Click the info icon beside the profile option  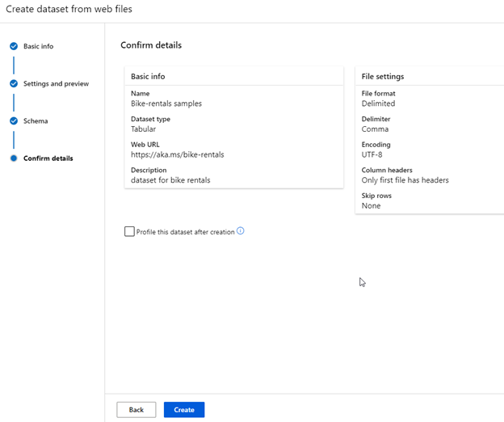tap(241, 231)
